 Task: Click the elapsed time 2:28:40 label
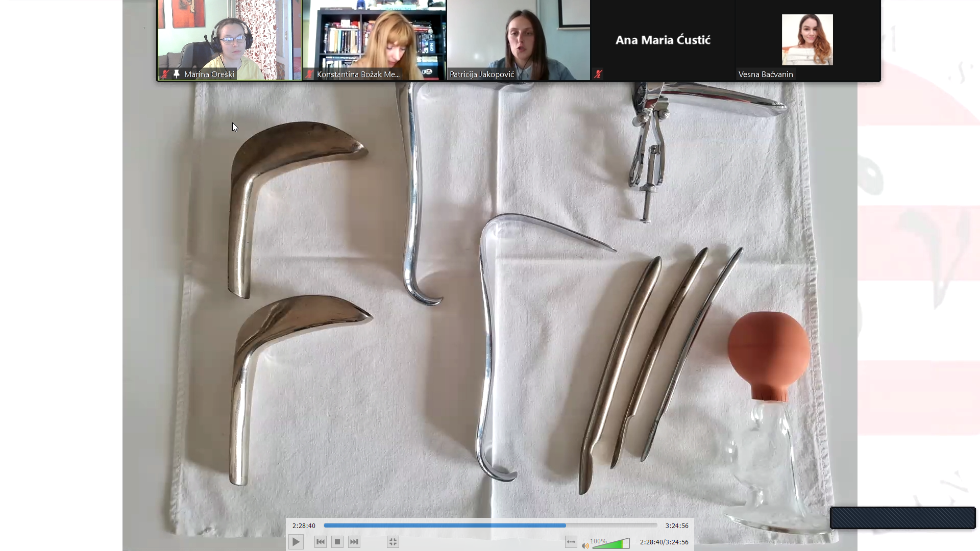(304, 525)
